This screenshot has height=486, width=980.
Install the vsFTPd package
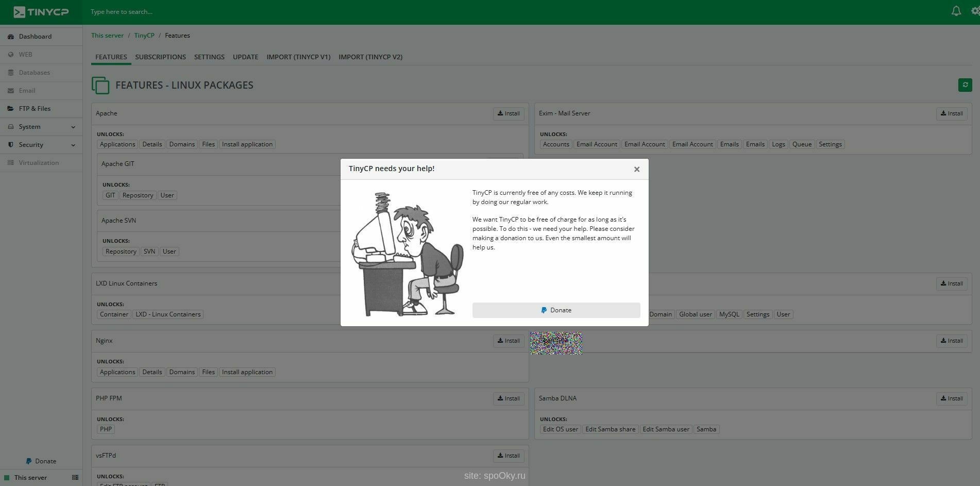coord(509,456)
